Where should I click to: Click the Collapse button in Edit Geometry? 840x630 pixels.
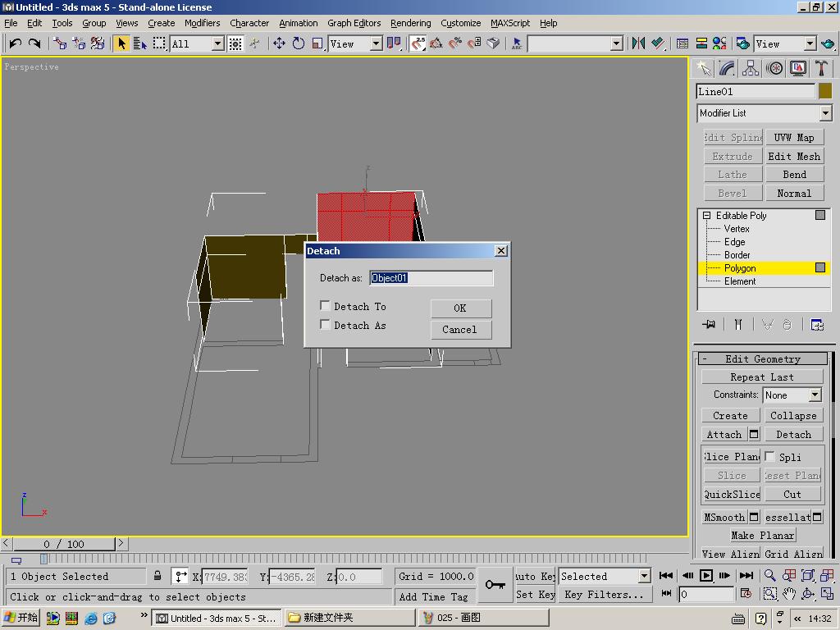coord(793,416)
